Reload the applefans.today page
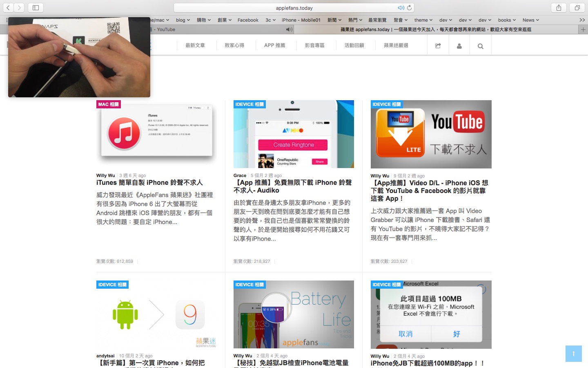The image size is (588, 368). [x=410, y=8]
